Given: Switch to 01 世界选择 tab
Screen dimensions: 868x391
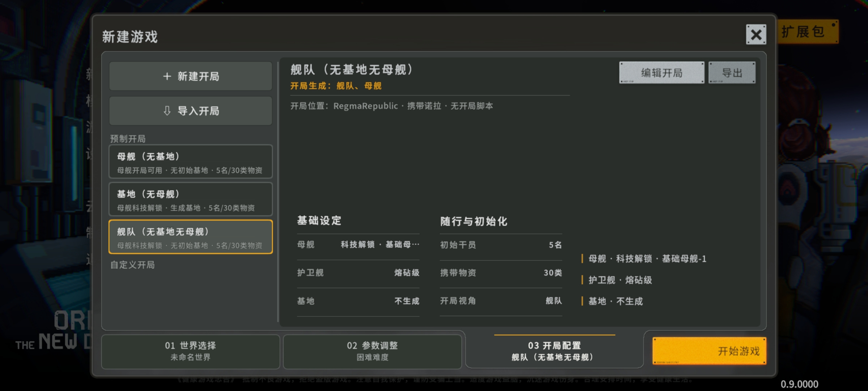Looking at the screenshot, I should click(x=191, y=351).
